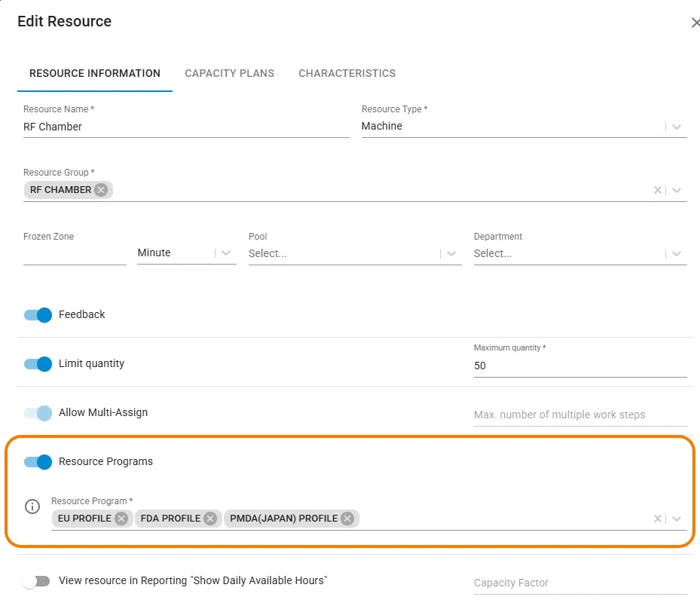Toggle the Allow Multi-Assign switch
Image resolution: width=700 pixels, height=603 pixels.
(x=38, y=413)
